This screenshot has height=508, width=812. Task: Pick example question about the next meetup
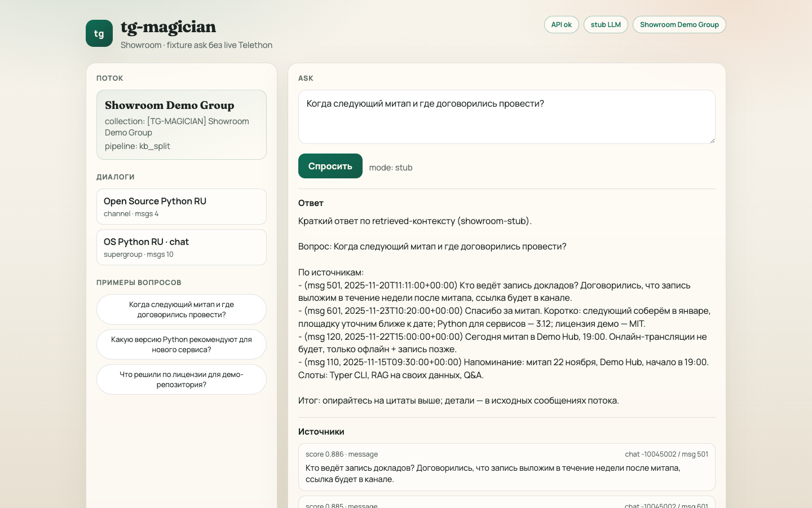click(182, 309)
